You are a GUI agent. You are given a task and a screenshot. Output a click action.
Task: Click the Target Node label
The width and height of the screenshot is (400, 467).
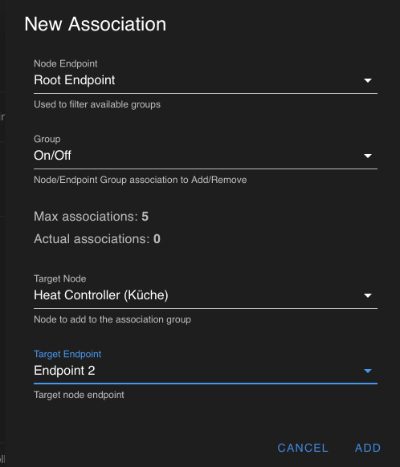(60, 279)
